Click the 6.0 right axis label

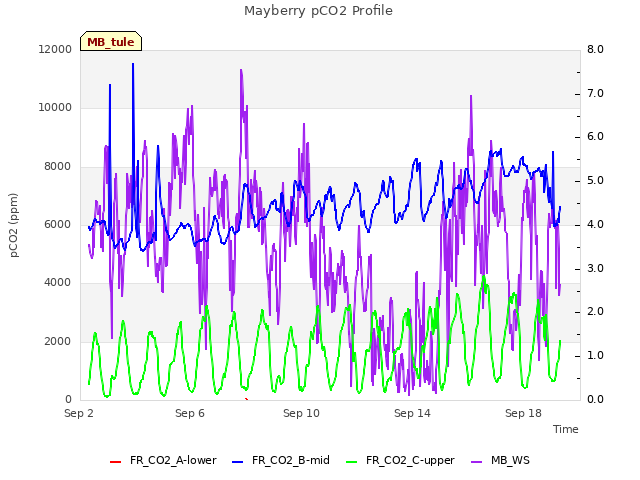coord(595,136)
